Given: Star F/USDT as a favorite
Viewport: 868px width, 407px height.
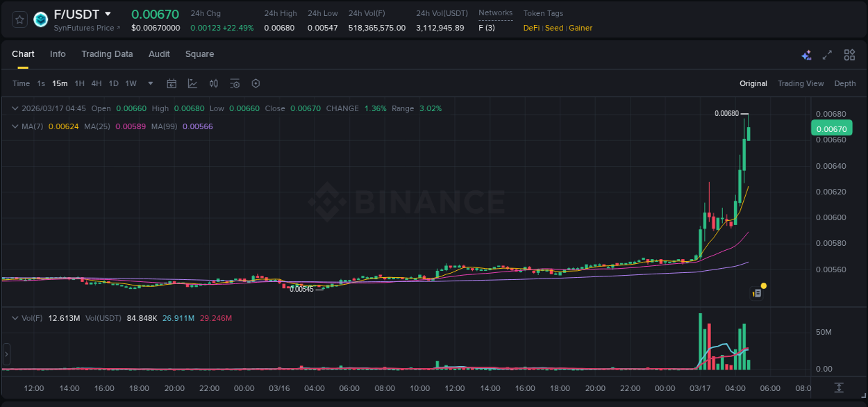Looking at the screenshot, I should pos(19,19).
